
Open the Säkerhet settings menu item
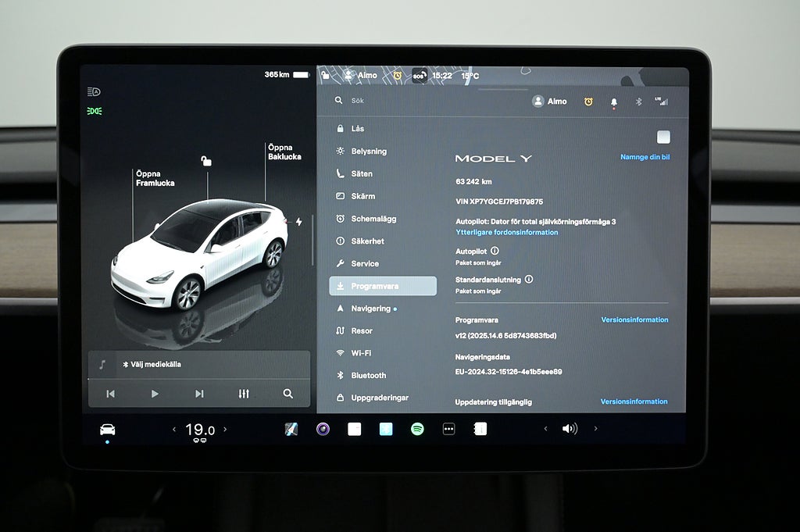[367, 241]
